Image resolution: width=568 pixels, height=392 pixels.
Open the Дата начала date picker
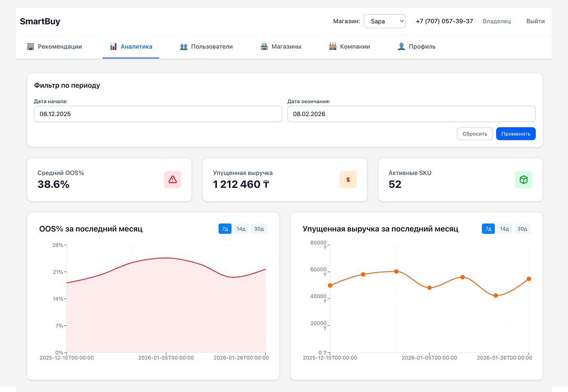pos(158,114)
